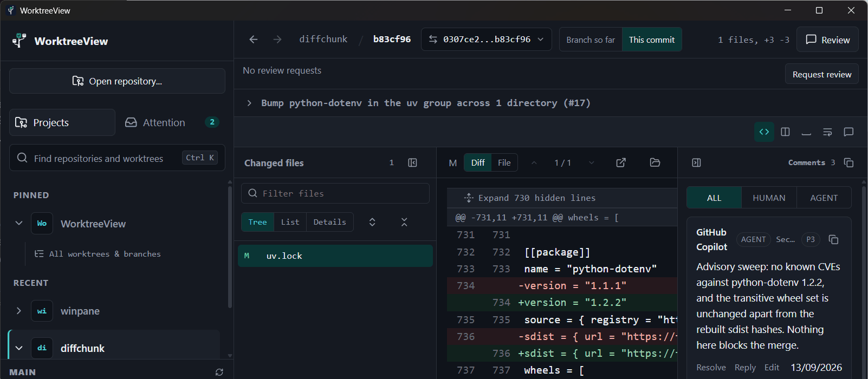Collapse the Comments panel icon
Viewport: 868px width, 379px height.
[x=696, y=162]
